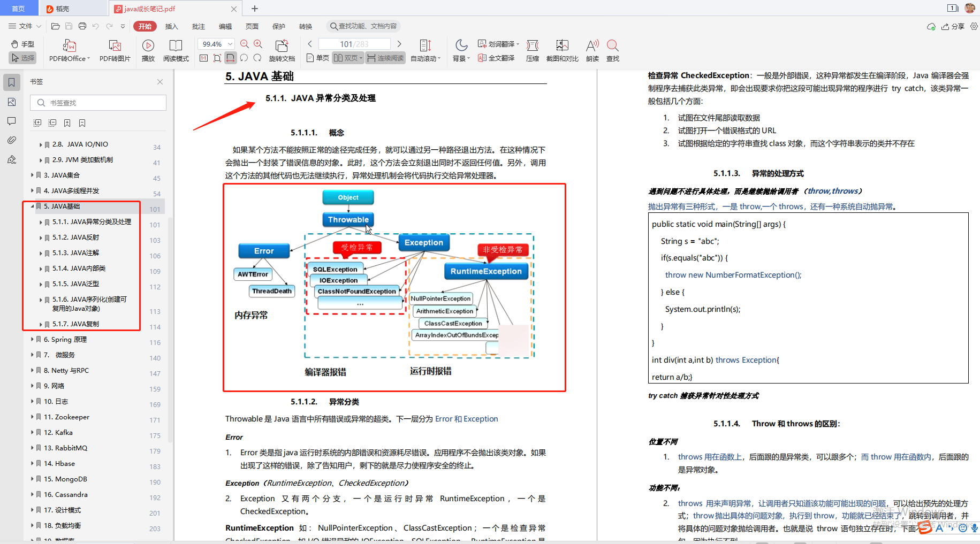
Task: Click the fit width icon
Action: (x=230, y=58)
